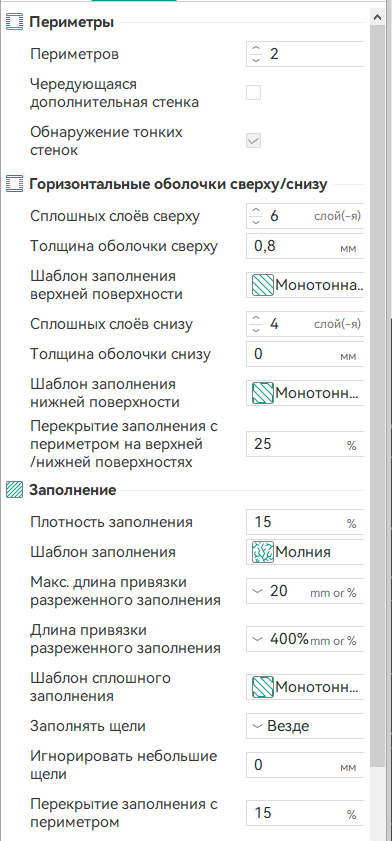Click the Периметры section icon

coord(14,23)
